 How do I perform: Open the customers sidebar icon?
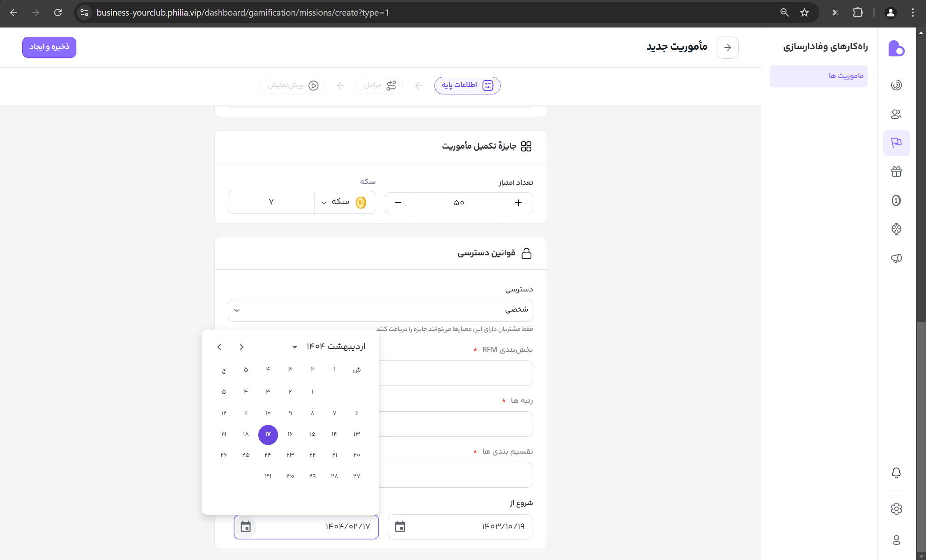(x=896, y=114)
